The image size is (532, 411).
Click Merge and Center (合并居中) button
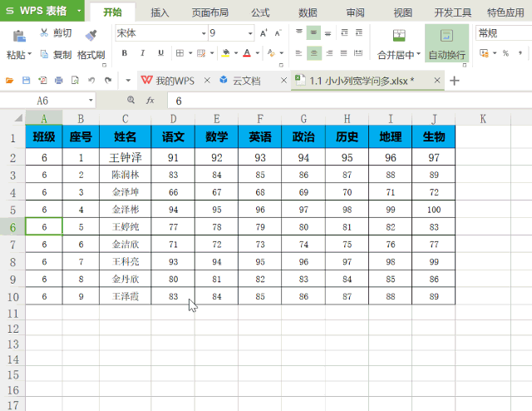tap(399, 44)
